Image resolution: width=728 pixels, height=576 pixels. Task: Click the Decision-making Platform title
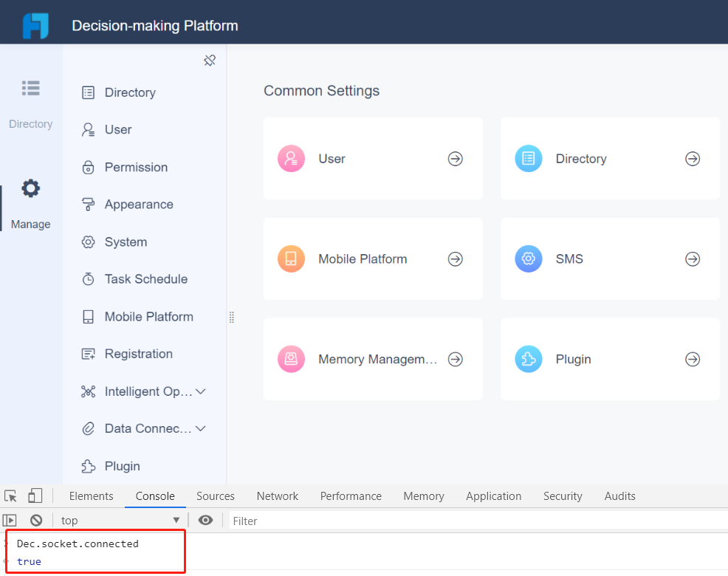154,26
